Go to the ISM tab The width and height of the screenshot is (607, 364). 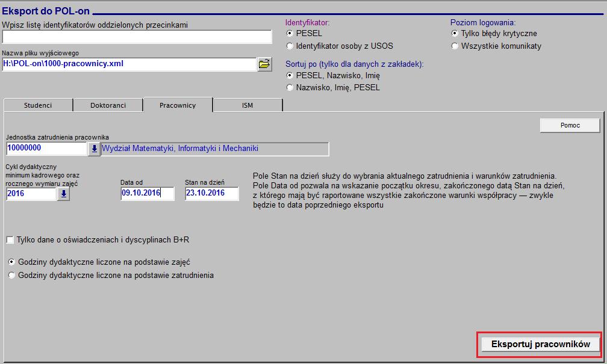(247, 105)
